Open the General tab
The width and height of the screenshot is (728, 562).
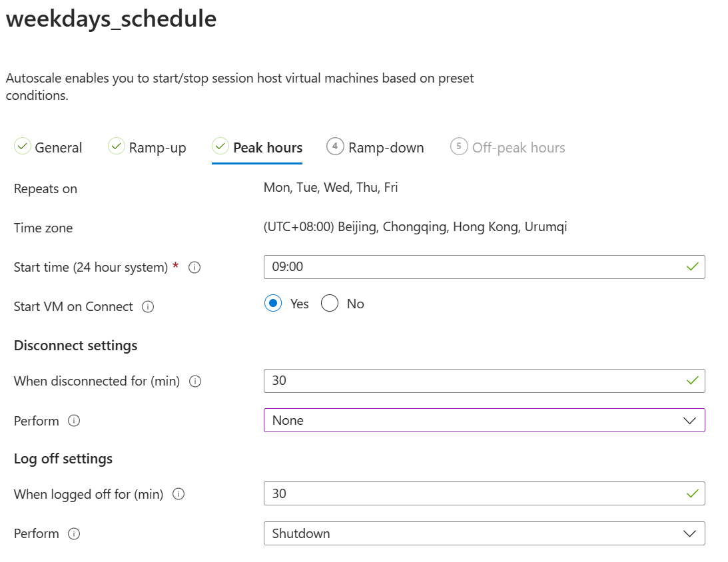(58, 147)
